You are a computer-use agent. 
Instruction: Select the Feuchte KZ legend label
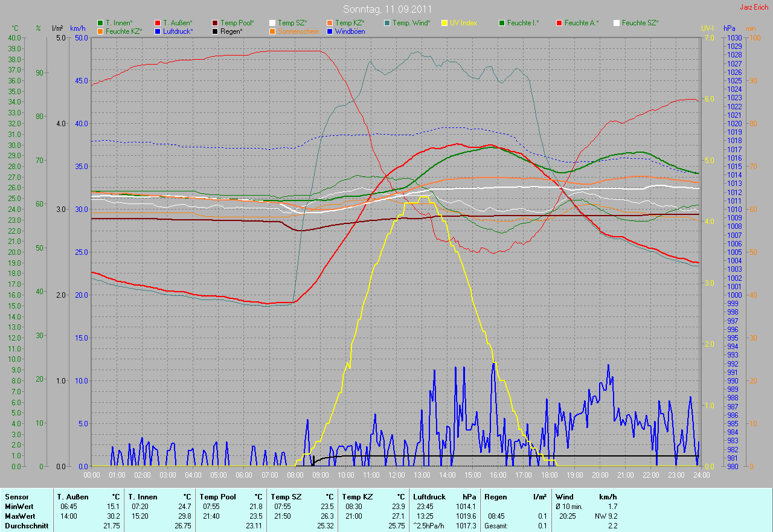[x=123, y=31]
